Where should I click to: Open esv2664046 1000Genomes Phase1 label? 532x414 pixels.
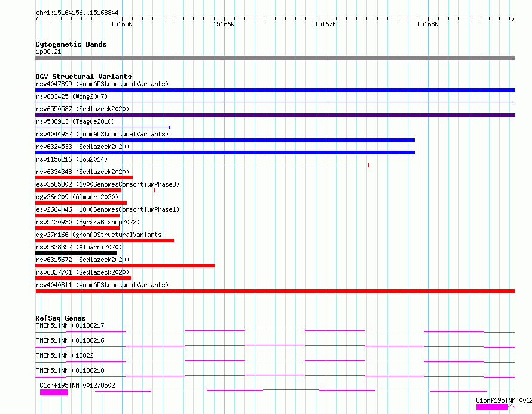click(108, 209)
